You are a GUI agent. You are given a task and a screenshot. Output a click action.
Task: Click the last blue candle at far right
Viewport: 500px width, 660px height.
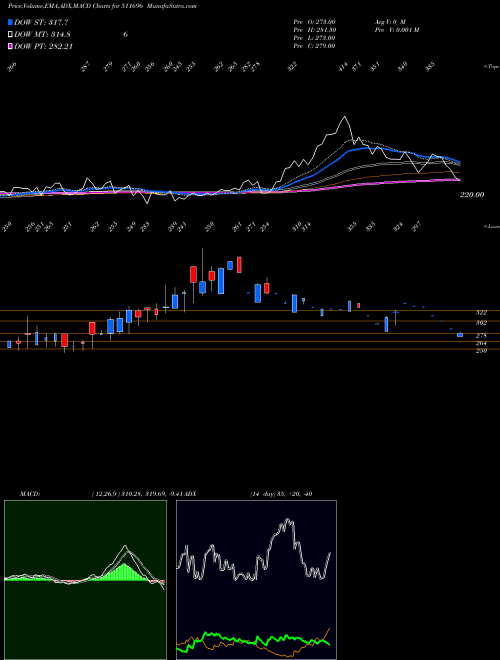click(460, 335)
